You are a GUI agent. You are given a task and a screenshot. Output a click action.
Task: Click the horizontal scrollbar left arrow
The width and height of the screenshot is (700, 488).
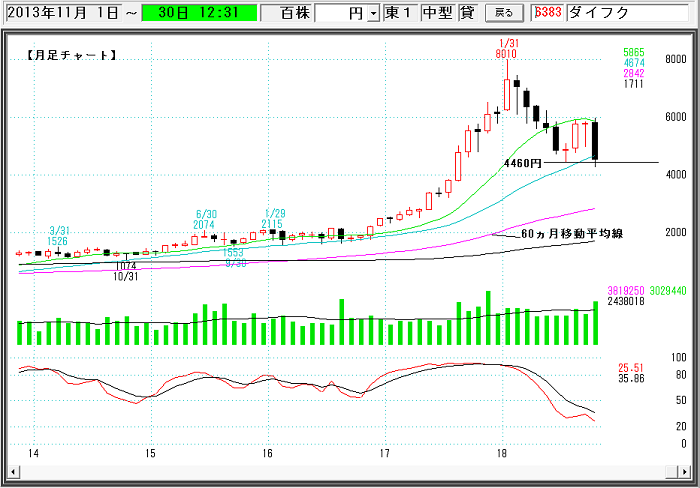pos(13,471)
